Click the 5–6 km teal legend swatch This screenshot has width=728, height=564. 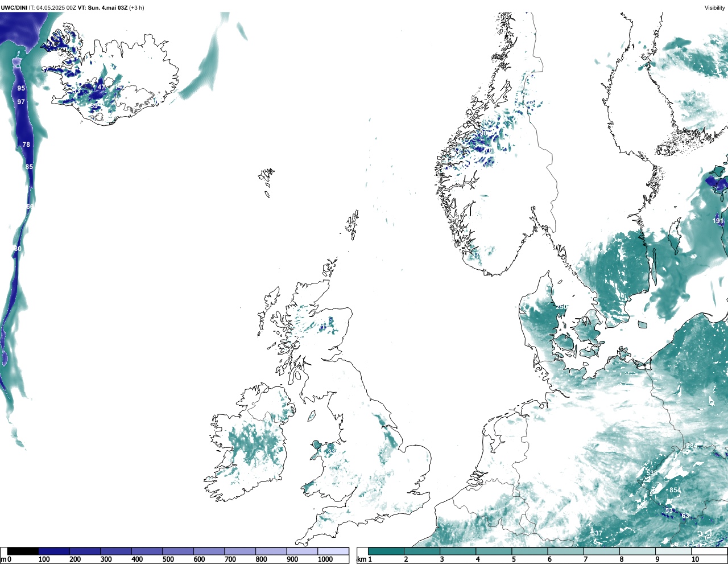point(530,551)
